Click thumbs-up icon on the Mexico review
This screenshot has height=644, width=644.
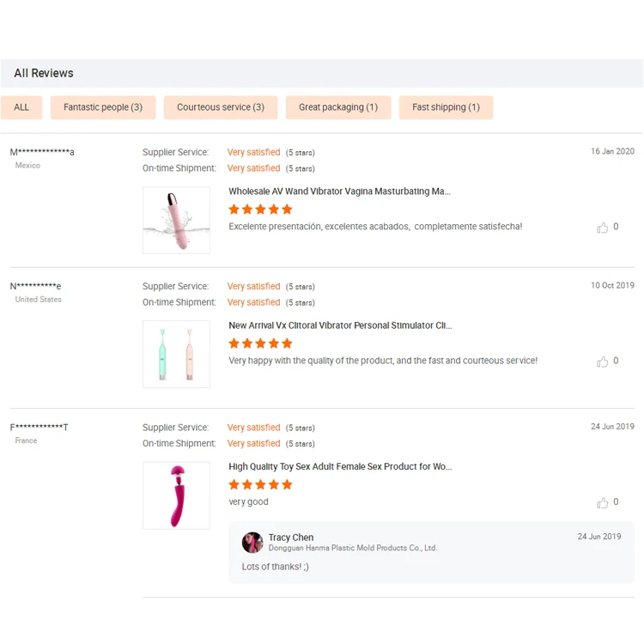click(x=602, y=228)
